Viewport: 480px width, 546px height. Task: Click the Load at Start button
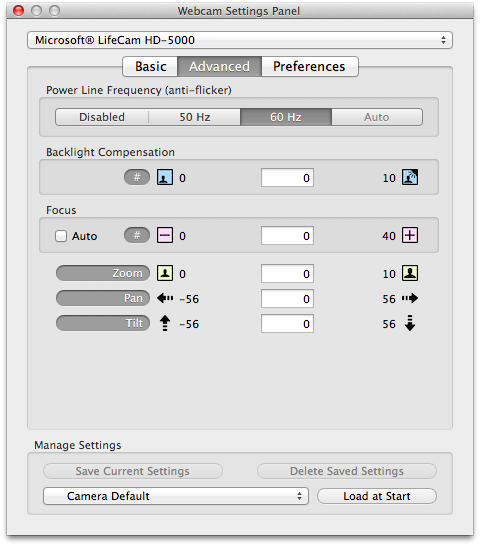point(377,496)
